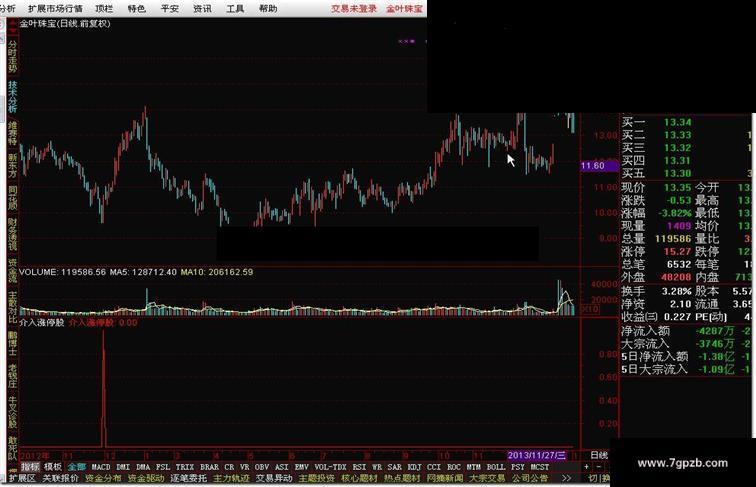This screenshot has height=487, width=756.
Task: Switch indicator to MCST
Action: [x=540, y=467]
